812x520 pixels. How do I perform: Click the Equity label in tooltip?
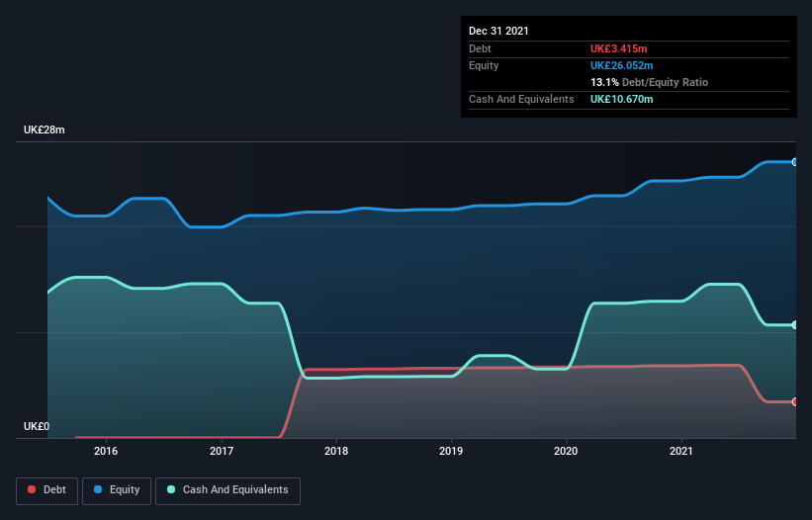(x=484, y=65)
